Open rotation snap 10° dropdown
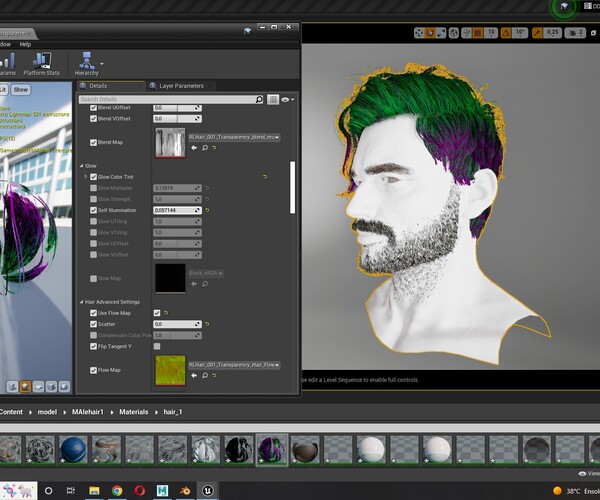 pyautogui.click(x=520, y=33)
